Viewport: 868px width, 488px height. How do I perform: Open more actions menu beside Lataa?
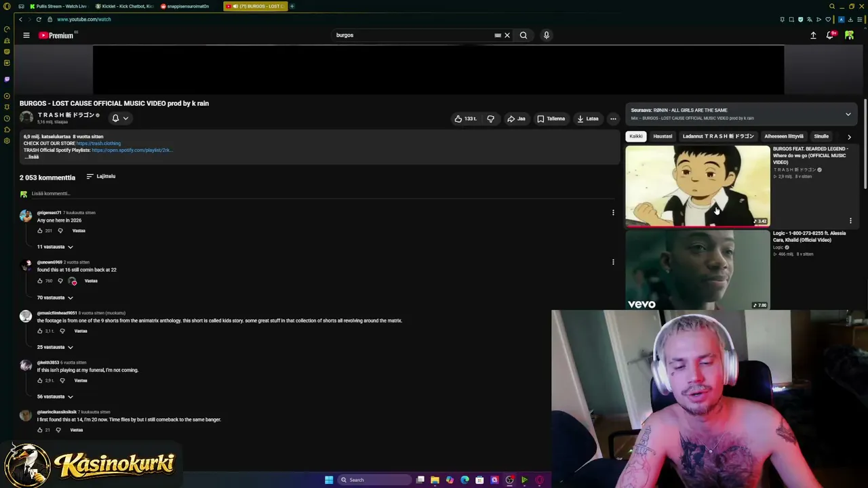coord(613,119)
